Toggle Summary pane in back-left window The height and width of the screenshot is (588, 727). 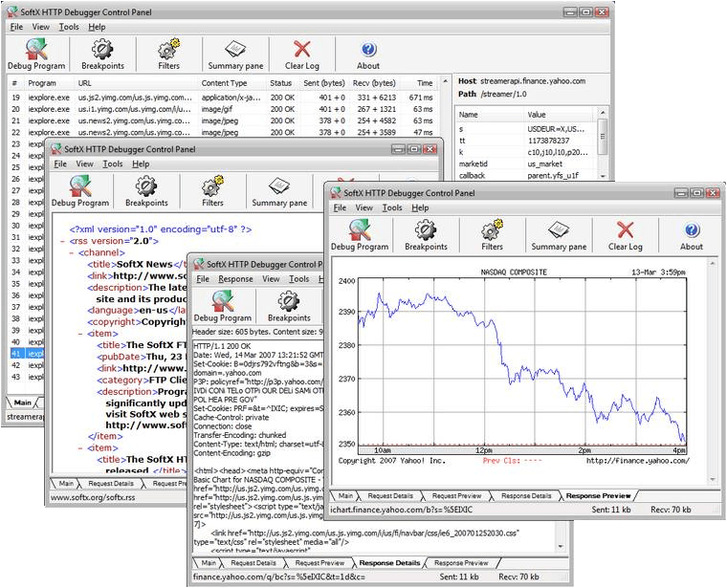pyautogui.click(x=235, y=54)
